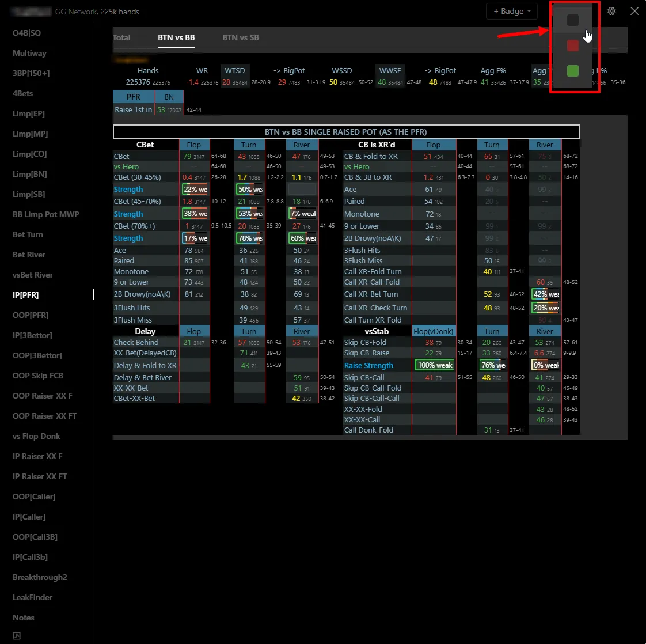Click the graph icon below Notes

pyautogui.click(x=17, y=636)
